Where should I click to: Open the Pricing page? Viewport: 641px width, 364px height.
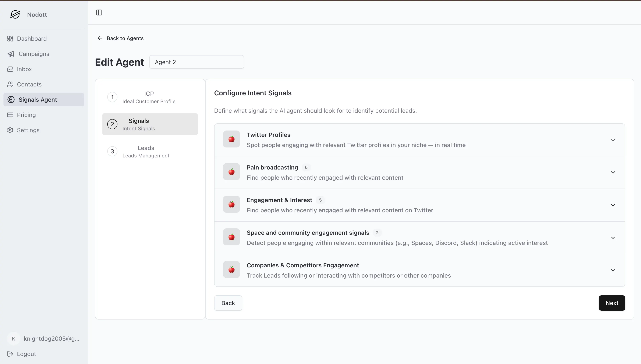point(44,115)
